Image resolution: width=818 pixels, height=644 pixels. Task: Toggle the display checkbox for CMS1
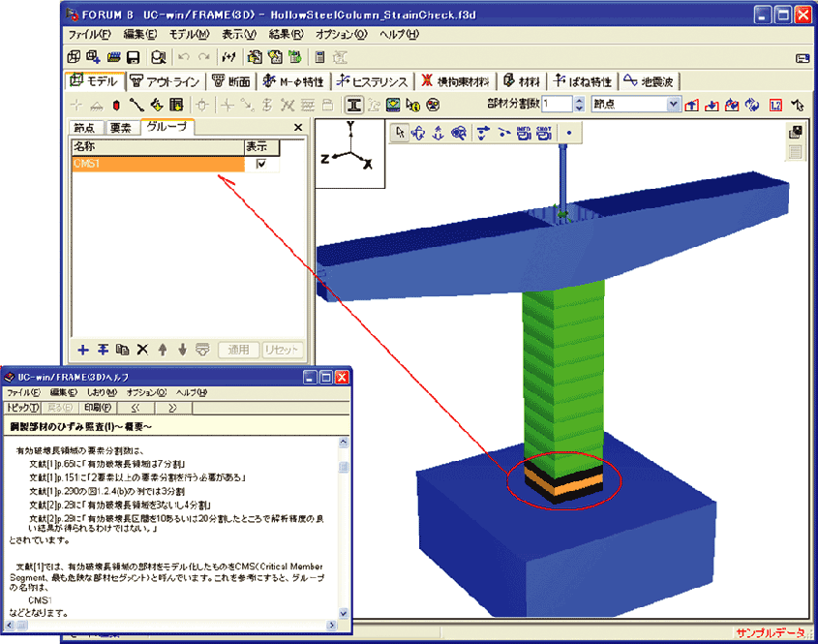[x=261, y=164]
